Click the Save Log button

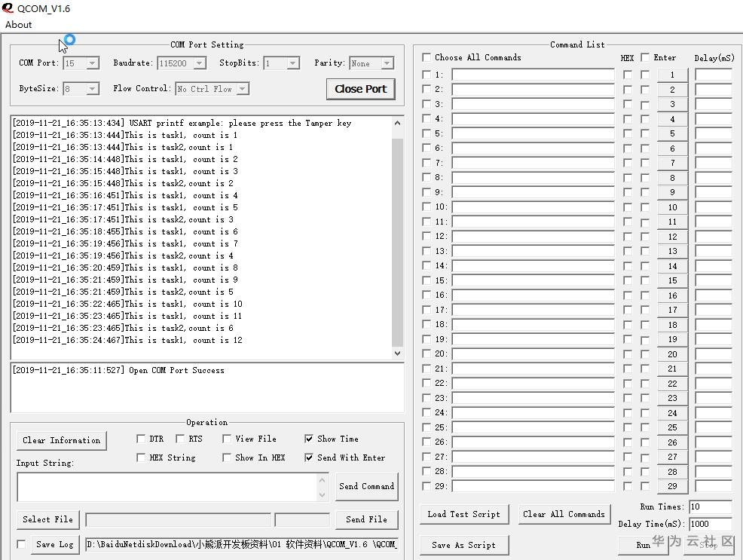click(55, 544)
